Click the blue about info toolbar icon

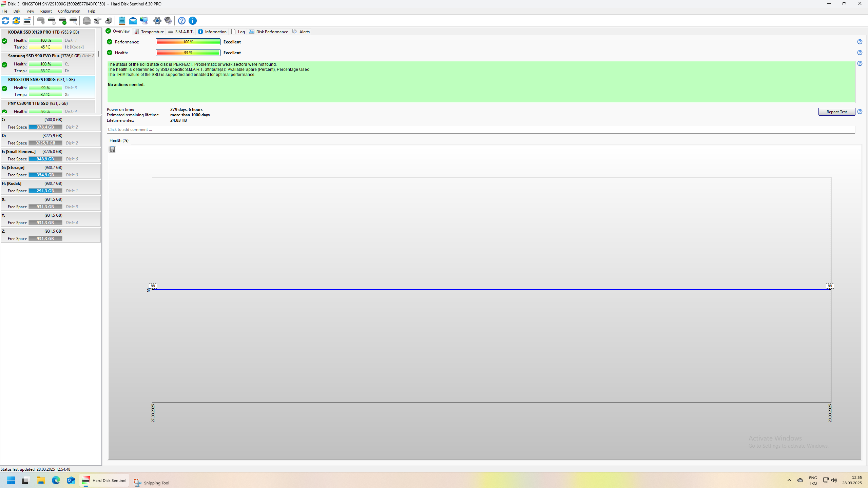coord(193,21)
